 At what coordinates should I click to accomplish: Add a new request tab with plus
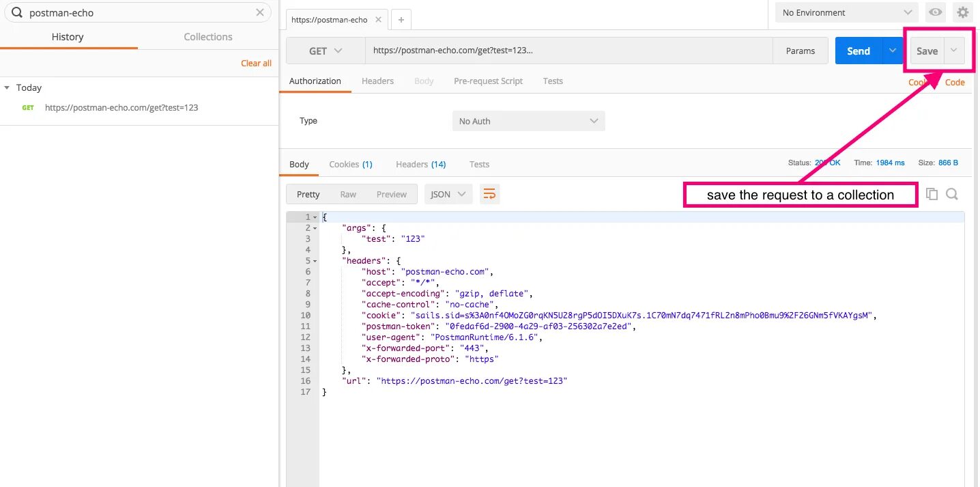(x=401, y=20)
